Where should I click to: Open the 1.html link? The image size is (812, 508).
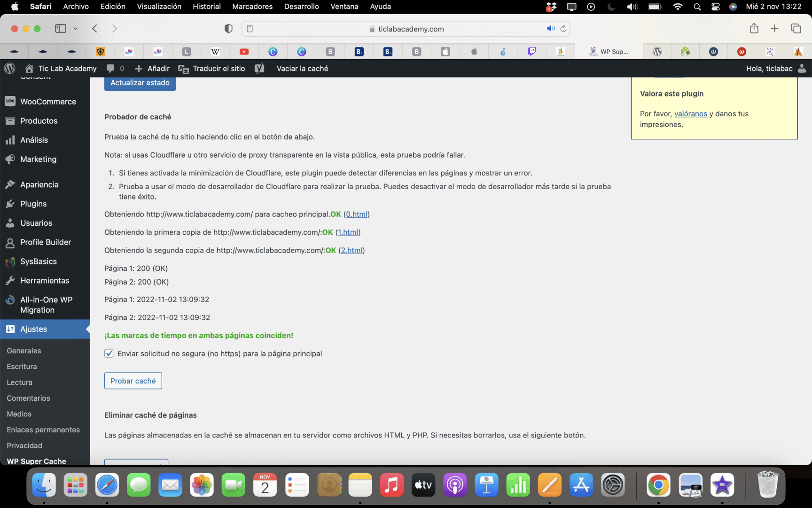348,232
